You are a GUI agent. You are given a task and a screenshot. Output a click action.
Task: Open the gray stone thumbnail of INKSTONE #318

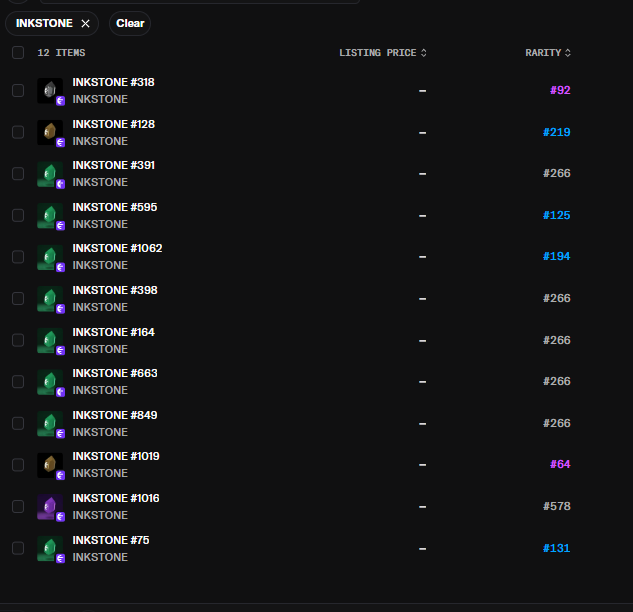[x=50, y=91]
